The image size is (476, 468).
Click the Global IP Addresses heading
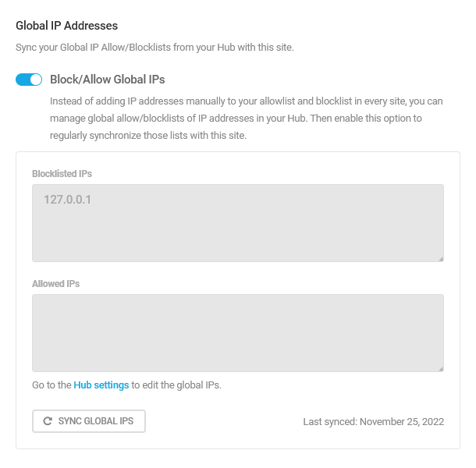click(66, 27)
